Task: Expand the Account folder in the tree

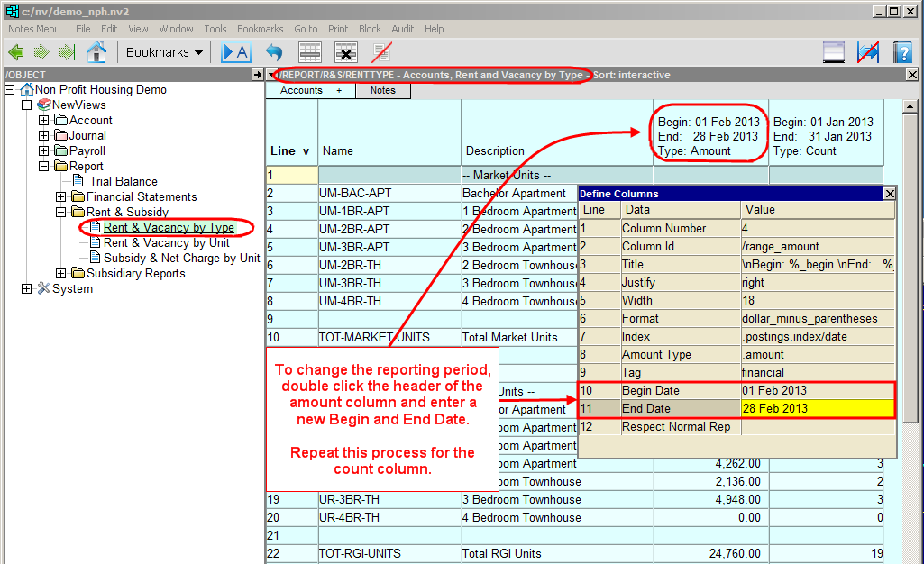Action: tap(43, 121)
